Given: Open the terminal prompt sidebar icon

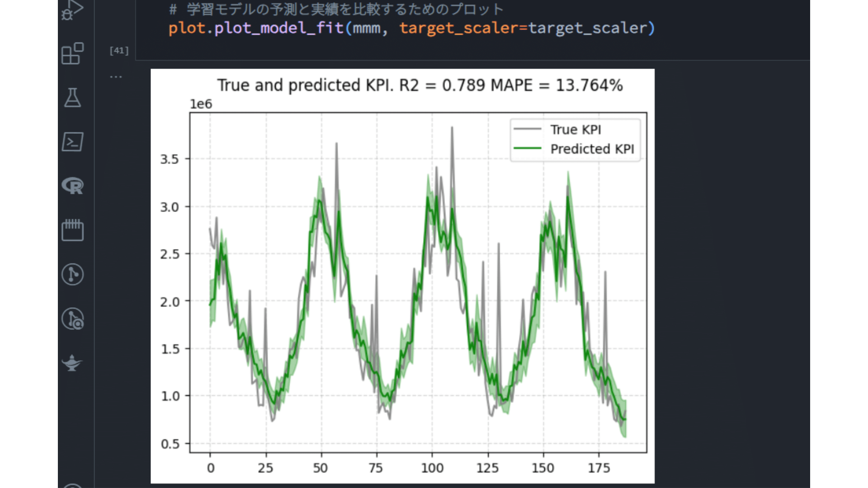Looking at the screenshot, I should (72, 142).
